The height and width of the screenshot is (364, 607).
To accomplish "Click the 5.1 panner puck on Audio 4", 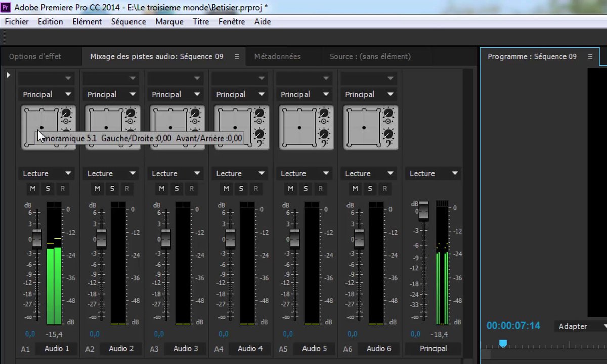I will 235,128.
